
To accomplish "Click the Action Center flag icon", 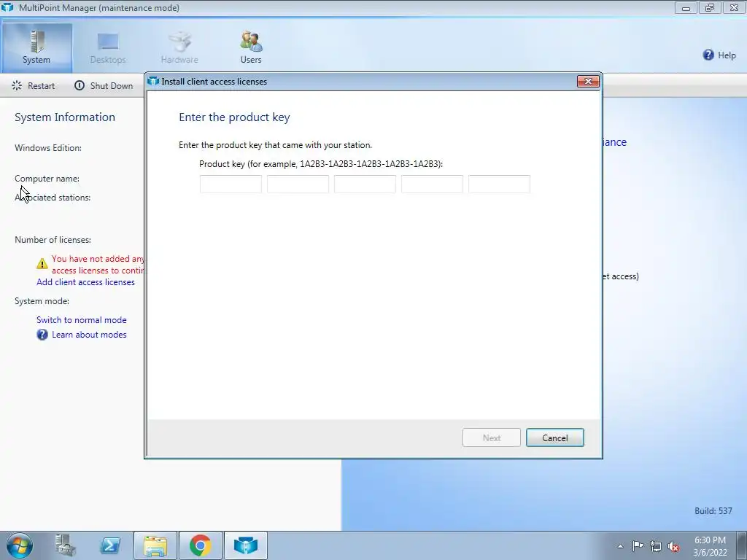I will click(638, 546).
